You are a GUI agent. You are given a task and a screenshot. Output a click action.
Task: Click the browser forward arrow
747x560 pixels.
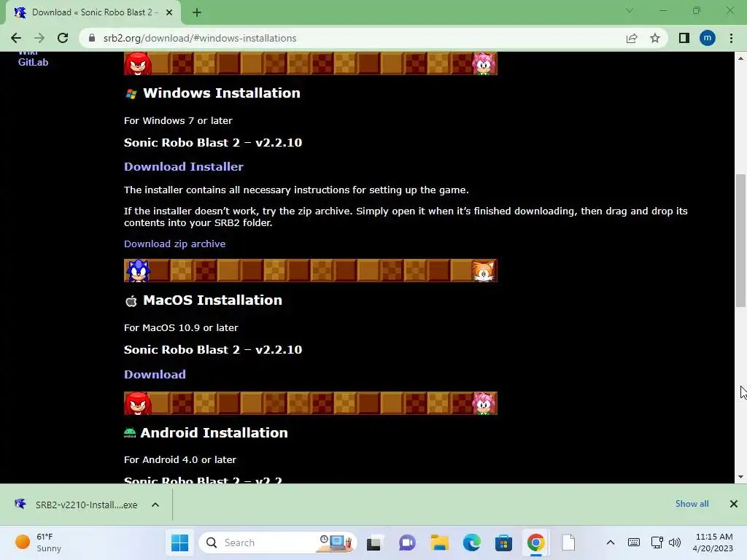pyautogui.click(x=39, y=38)
